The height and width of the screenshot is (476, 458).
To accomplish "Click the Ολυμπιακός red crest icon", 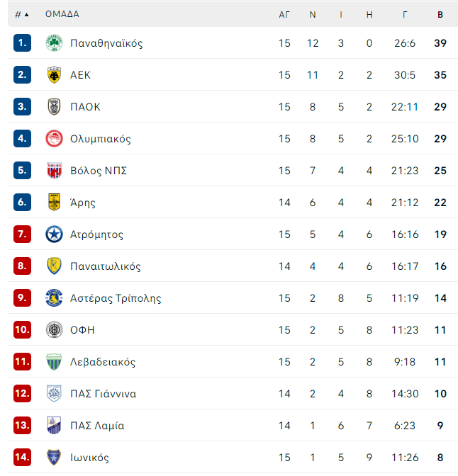I will tap(54, 138).
